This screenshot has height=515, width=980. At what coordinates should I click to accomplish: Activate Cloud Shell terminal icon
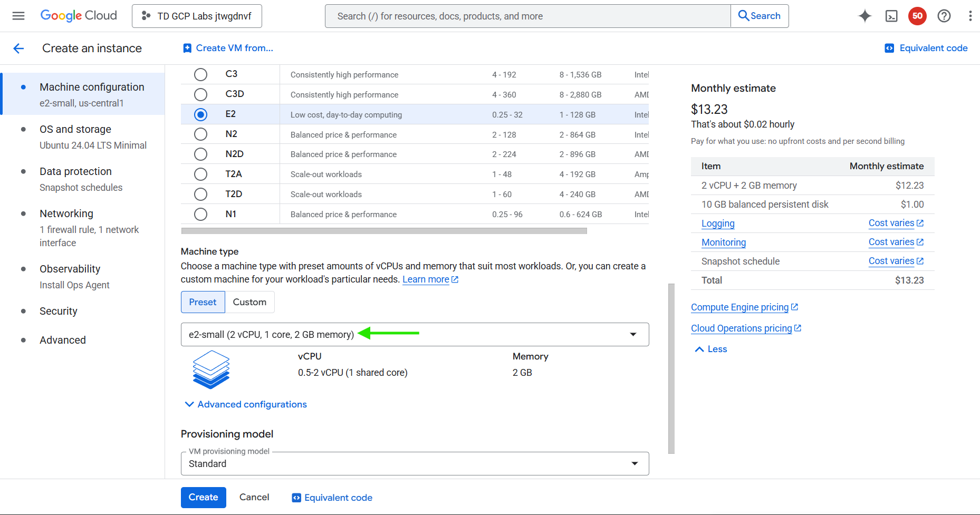(891, 16)
